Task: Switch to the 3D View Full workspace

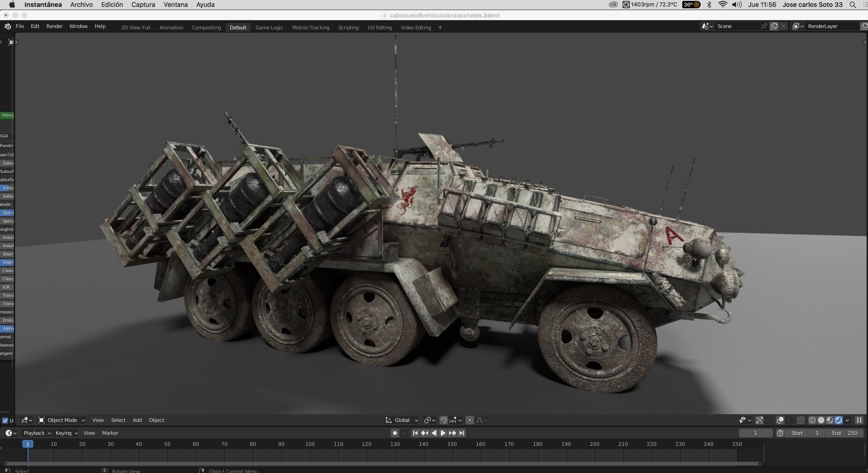Action: click(135, 28)
